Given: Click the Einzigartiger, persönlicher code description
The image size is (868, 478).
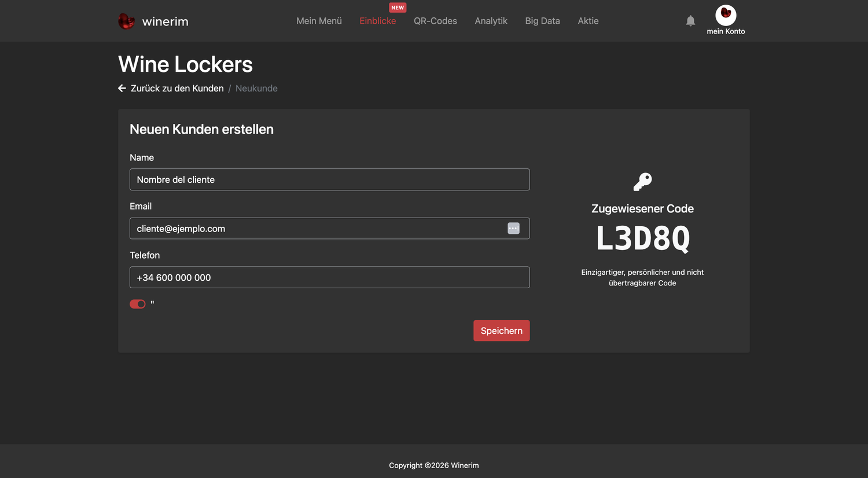Looking at the screenshot, I should [642, 278].
